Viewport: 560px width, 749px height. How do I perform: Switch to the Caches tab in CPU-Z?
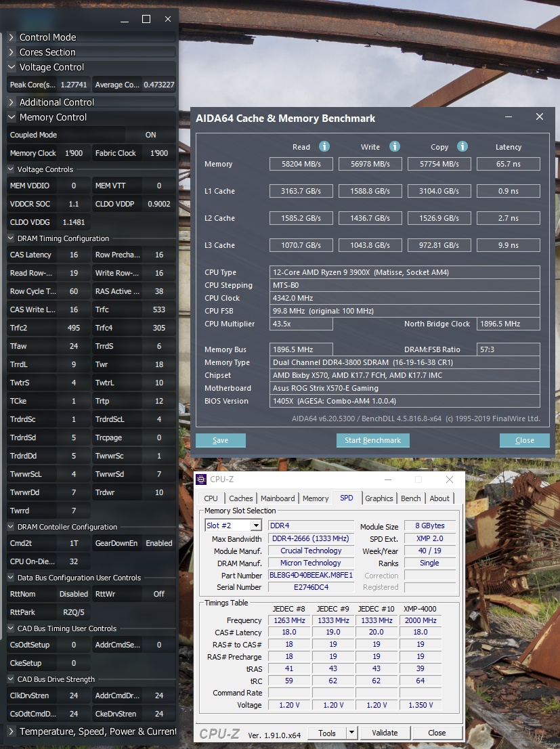click(x=241, y=498)
